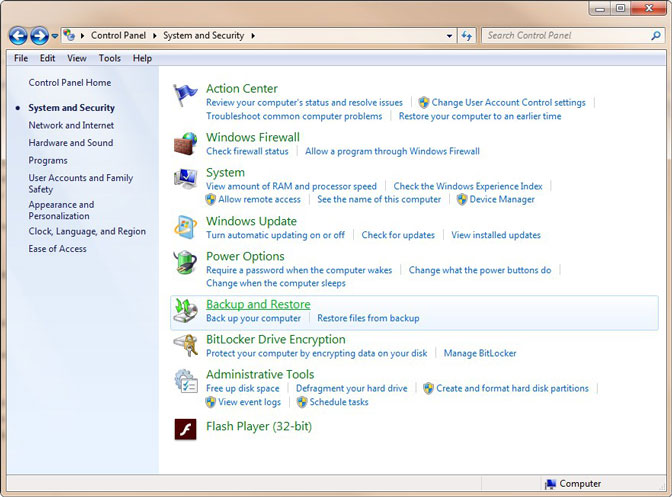This screenshot has width=672, height=497.
Task: Click Turn automatic updating on or off
Action: (276, 235)
